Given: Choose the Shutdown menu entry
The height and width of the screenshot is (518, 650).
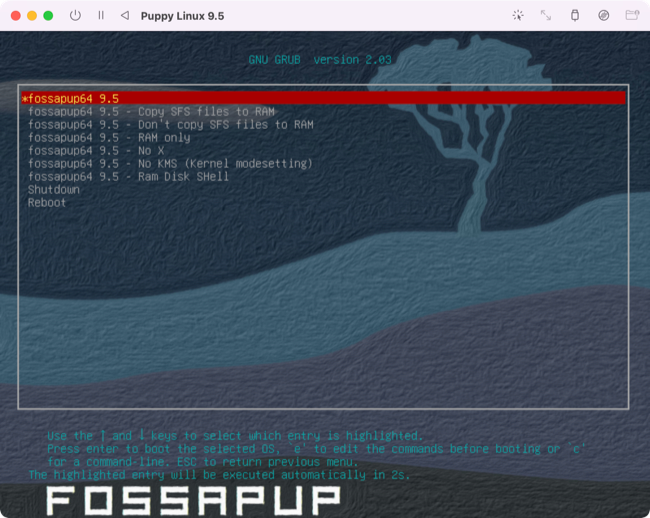Looking at the screenshot, I should pyautogui.click(x=323, y=190).
